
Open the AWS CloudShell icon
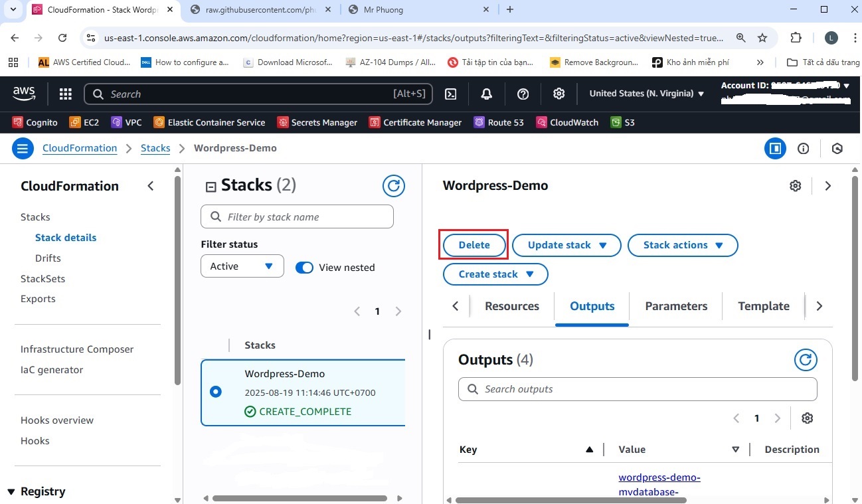click(450, 94)
